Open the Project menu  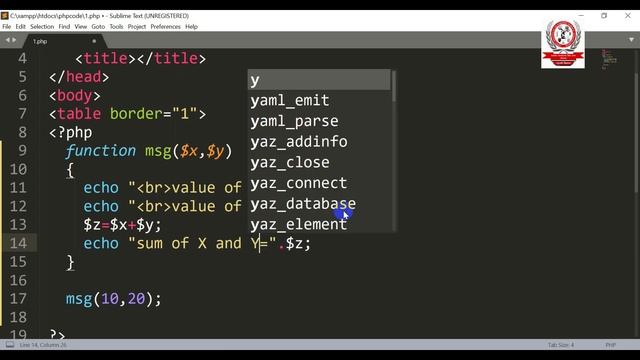(x=137, y=27)
